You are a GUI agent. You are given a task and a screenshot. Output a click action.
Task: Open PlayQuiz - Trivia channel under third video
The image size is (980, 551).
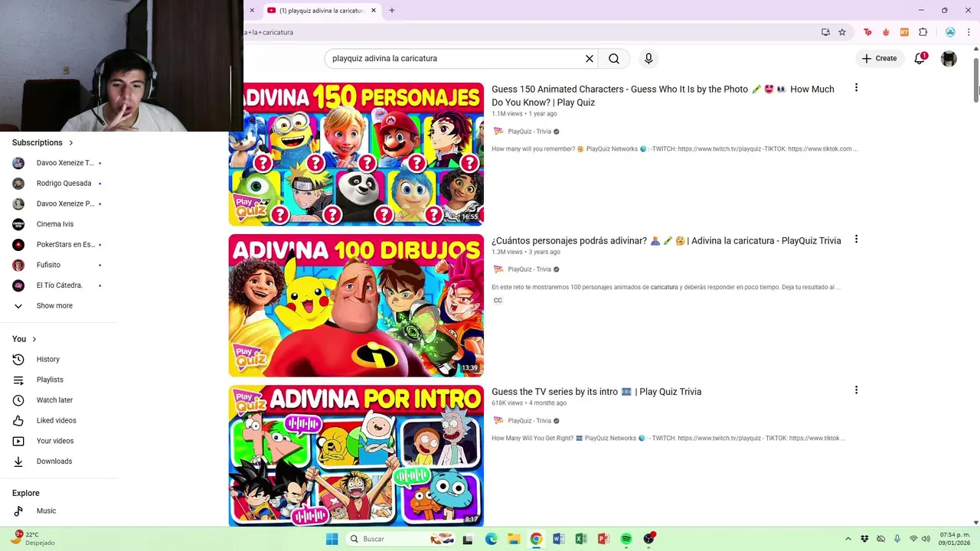coord(529,421)
